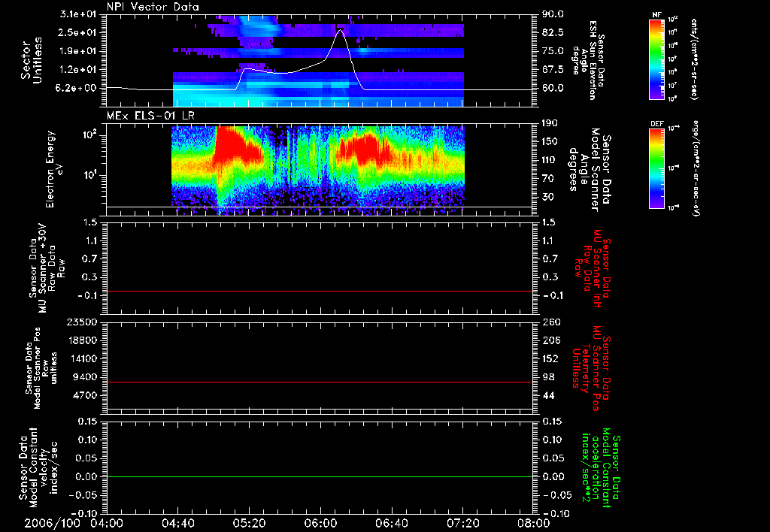Viewport: 770px width, 532px height.
Task: Click the 190 scanner angle tick value
Action: tap(550, 123)
